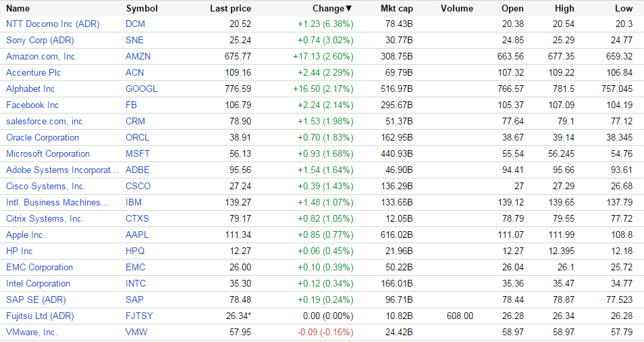Open the Cisco Systems, Inc. link
Screen dimensions: 644x342
(46, 187)
